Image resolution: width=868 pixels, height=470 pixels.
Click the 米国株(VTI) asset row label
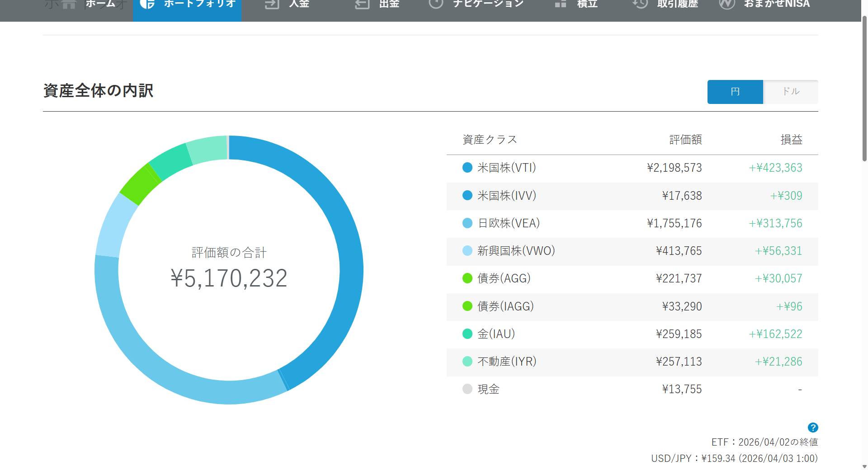click(506, 168)
